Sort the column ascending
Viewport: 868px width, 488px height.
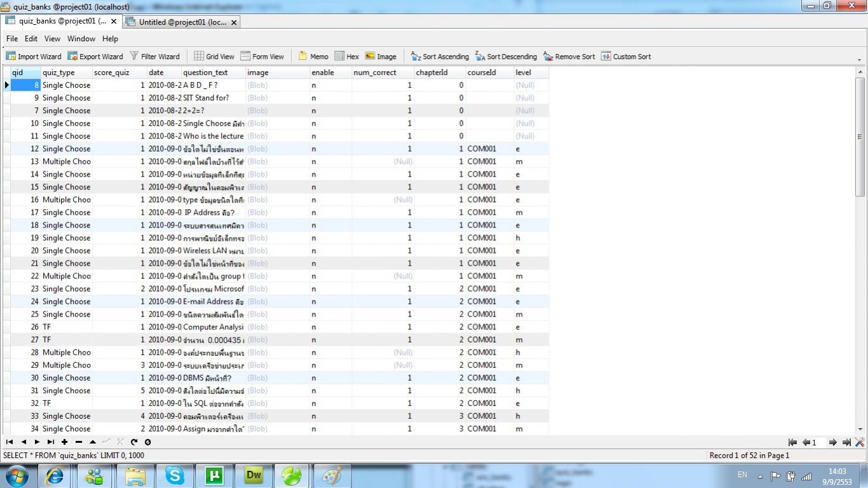click(439, 57)
